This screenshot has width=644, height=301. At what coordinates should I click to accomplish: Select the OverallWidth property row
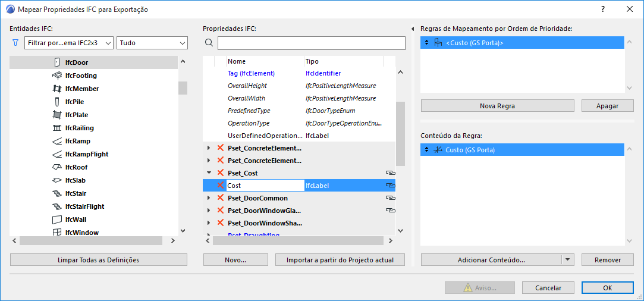tap(299, 98)
